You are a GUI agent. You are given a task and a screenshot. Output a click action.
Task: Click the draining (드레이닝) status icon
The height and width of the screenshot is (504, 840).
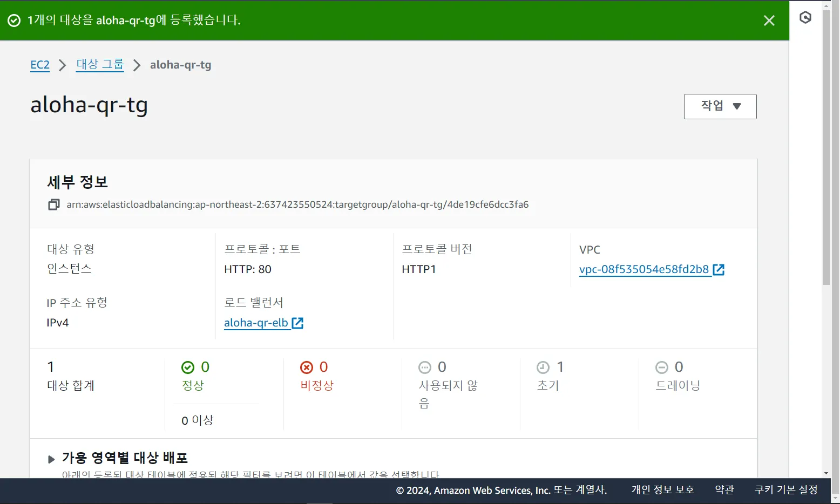tap(662, 367)
